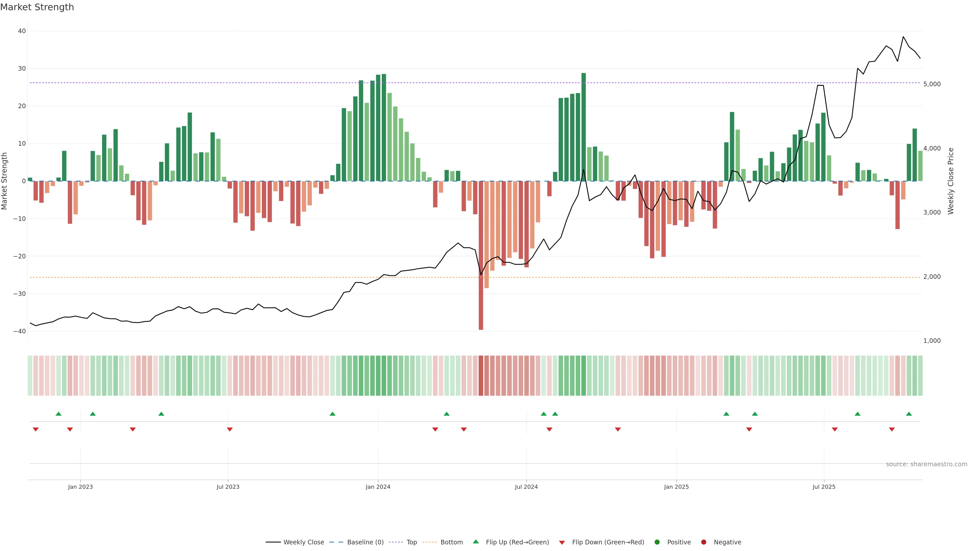The image size is (980, 551).
Task: Click the dark red Negative legend dot
Action: pos(703,542)
